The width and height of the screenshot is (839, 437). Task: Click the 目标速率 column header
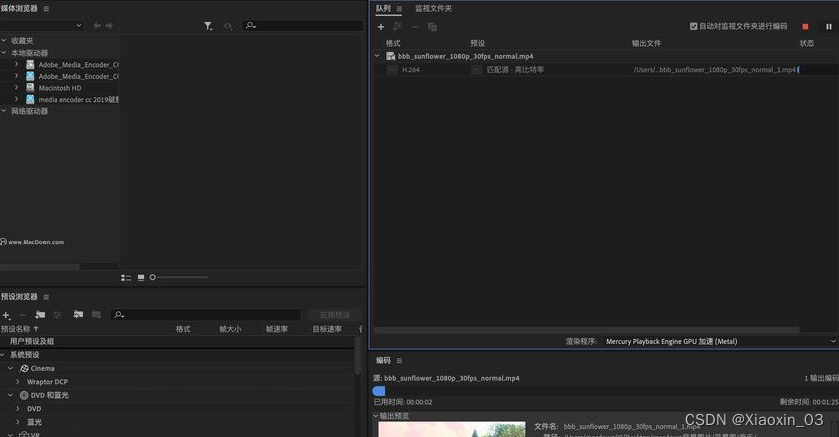coord(327,329)
